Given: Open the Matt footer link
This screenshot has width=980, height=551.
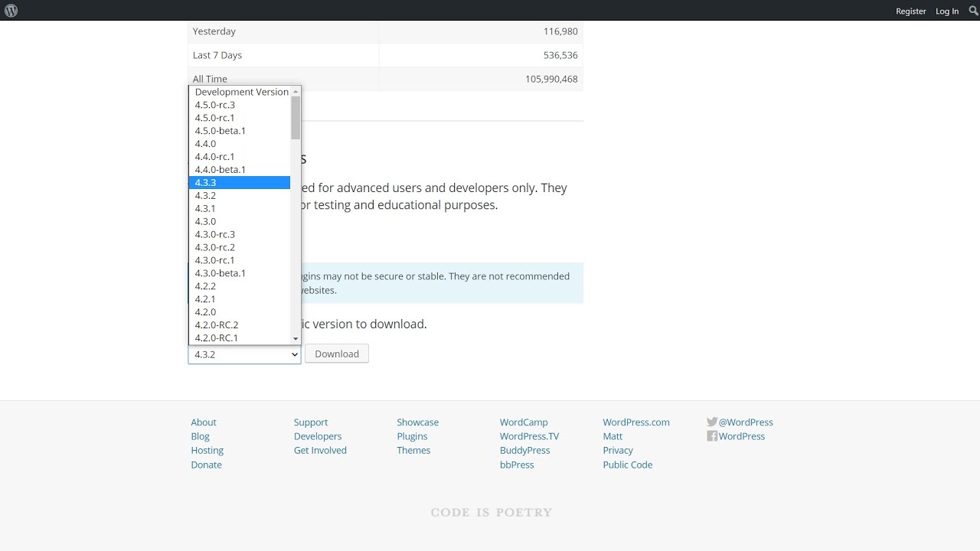Looking at the screenshot, I should pos(612,436).
